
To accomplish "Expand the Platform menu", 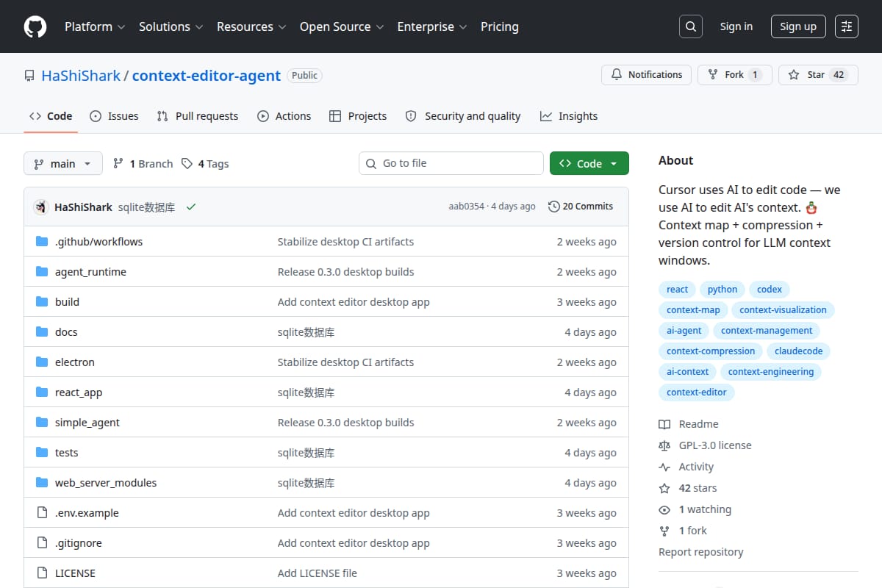I will point(94,26).
